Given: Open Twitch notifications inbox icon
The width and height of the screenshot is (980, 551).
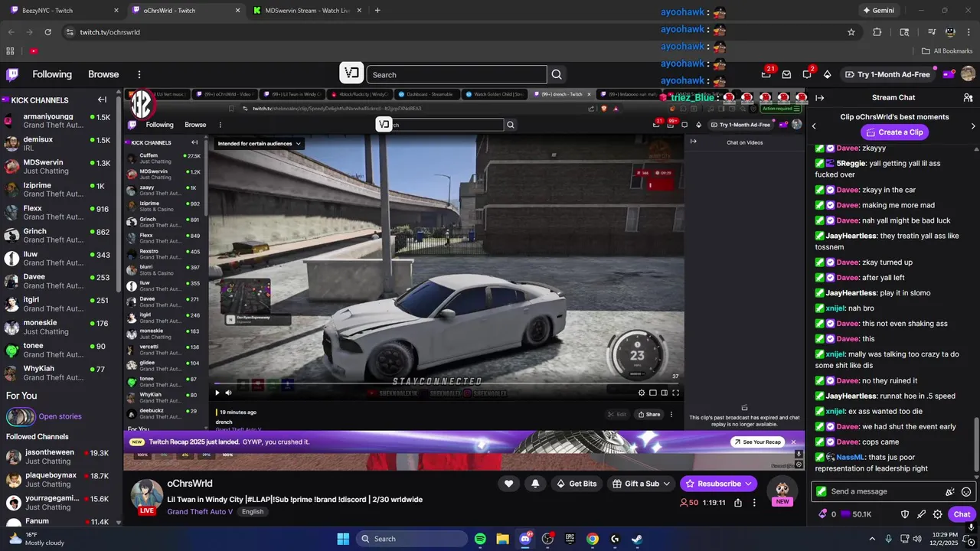Looking at the screenshot, I should pos(786,74).
